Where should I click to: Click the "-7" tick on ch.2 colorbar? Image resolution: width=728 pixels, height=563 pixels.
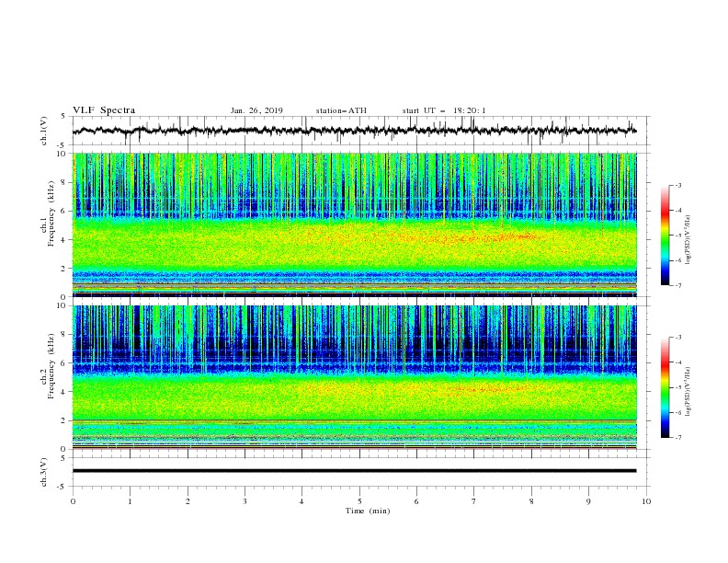(x=678, y=438)
